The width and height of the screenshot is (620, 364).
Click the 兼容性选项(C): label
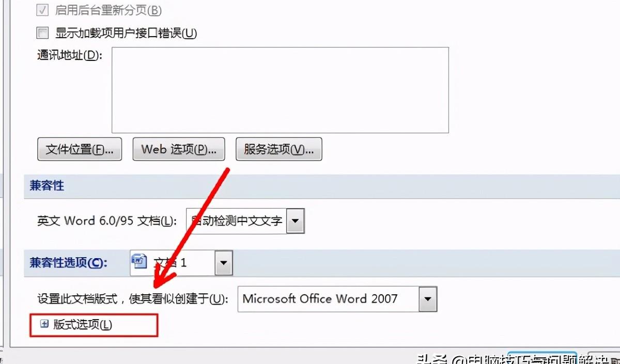(x=68, y=262)
